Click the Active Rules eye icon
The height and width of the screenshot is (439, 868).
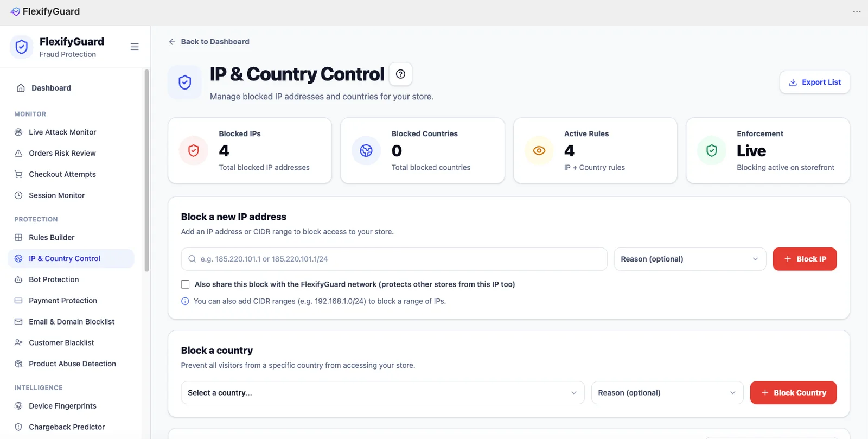coord(539,150)
